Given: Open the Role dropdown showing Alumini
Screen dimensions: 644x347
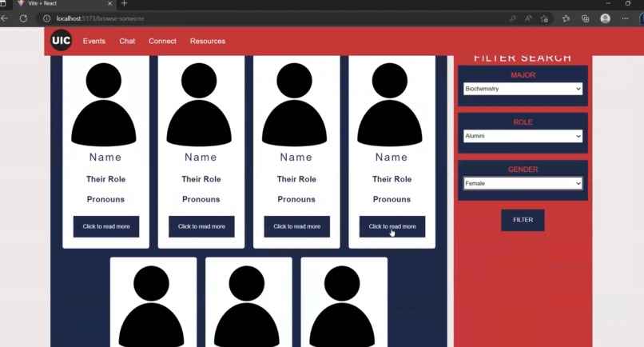Looking at the screenshot, I should click(523, 136).
